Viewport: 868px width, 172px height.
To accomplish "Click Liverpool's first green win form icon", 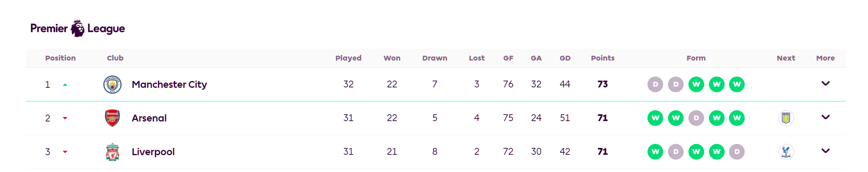I will 655,152.
